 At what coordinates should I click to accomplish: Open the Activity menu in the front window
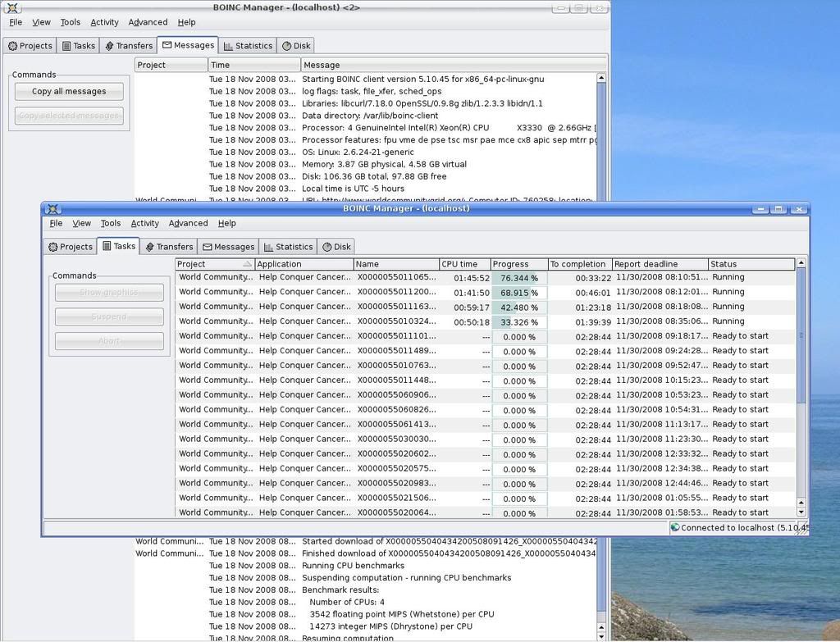(144, 223)
